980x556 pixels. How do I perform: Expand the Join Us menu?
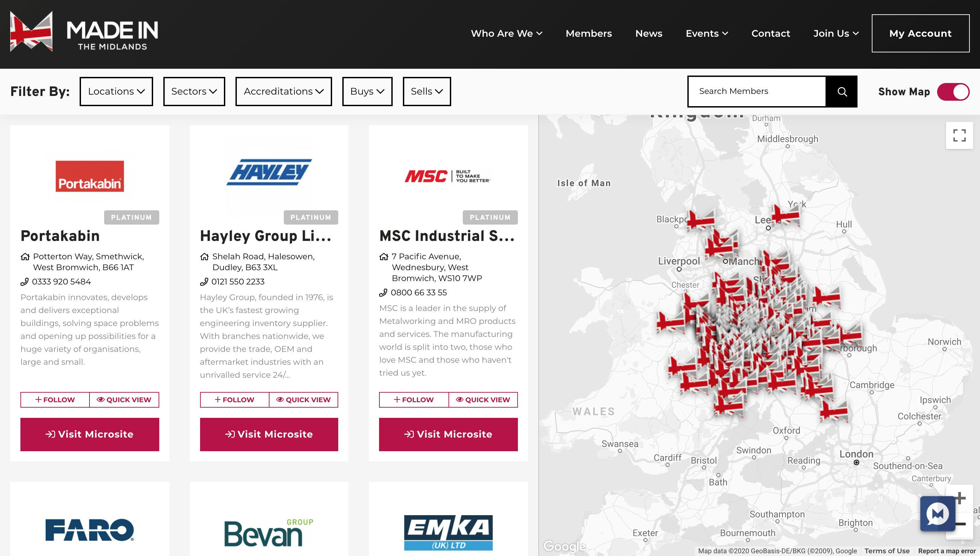pos(836,33)
